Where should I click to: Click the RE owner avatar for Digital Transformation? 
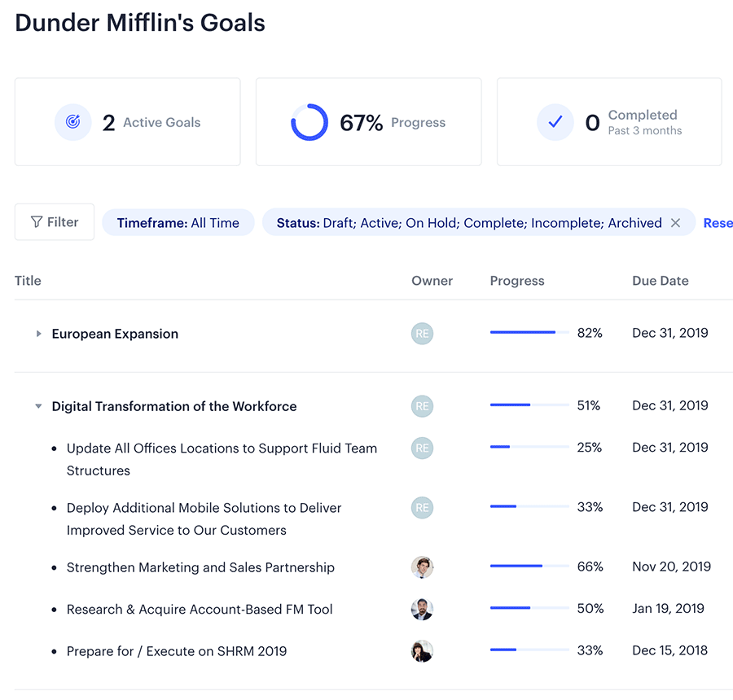tap(422, 406)
